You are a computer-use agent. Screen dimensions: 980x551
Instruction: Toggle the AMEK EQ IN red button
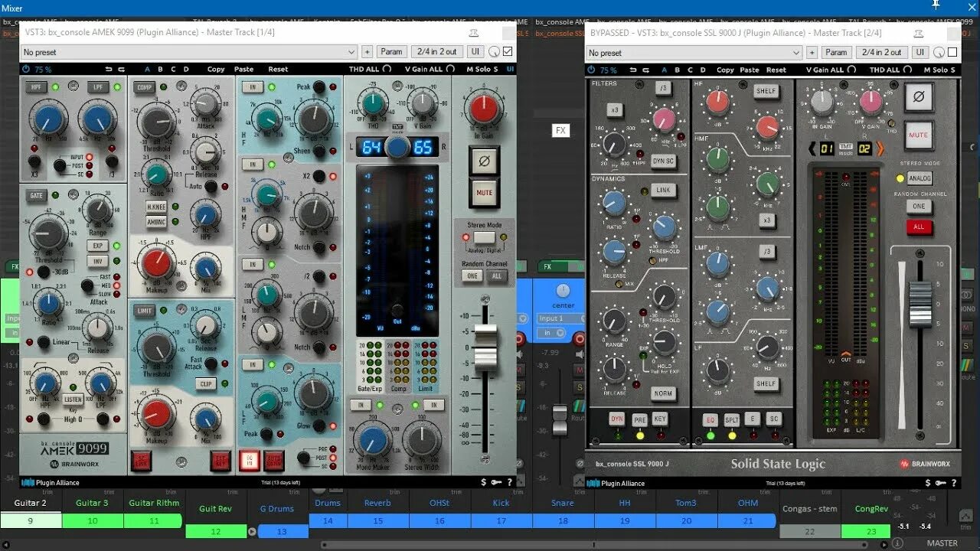point(249,460)
